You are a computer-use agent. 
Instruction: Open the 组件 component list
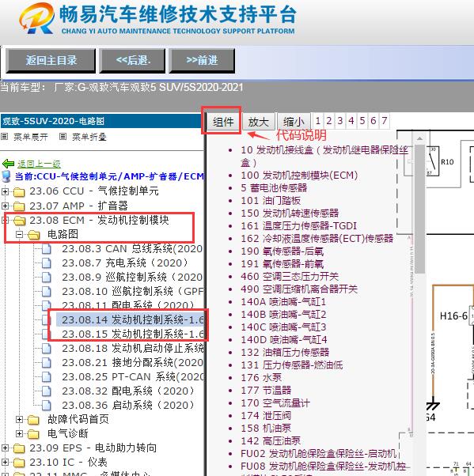click(x=223, y=122)
